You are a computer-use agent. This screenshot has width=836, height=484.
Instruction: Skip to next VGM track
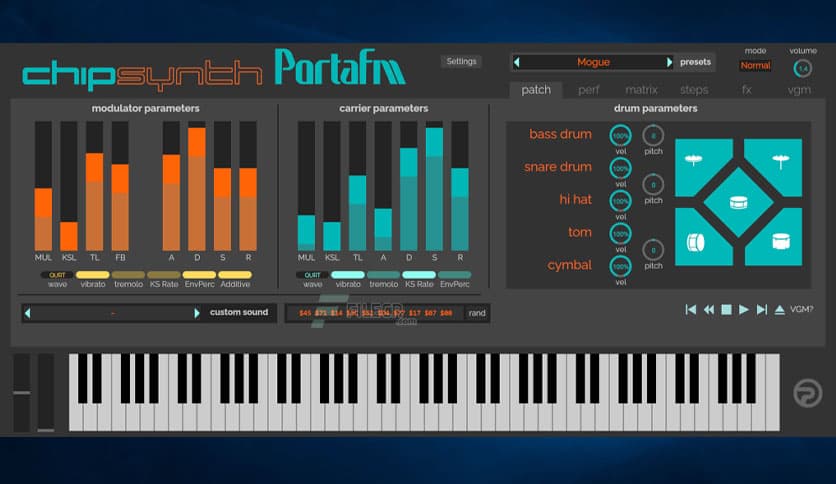click(x=762, y=309)
